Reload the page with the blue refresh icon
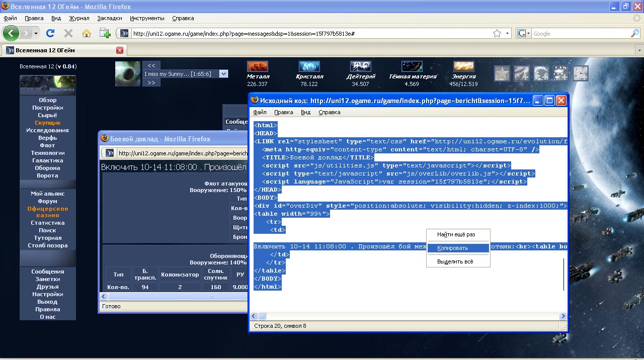644x360 pixels. tap(50, 33)
